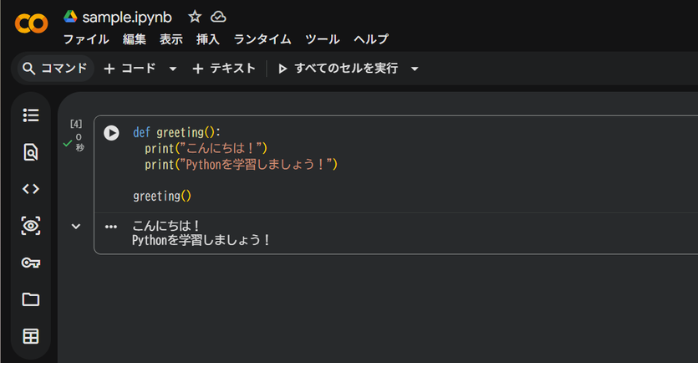Image resolution: width=698 pixels, height=365 pixels.
Task: Open the output options three-dot menu
Action: click(x=111, y=227)
